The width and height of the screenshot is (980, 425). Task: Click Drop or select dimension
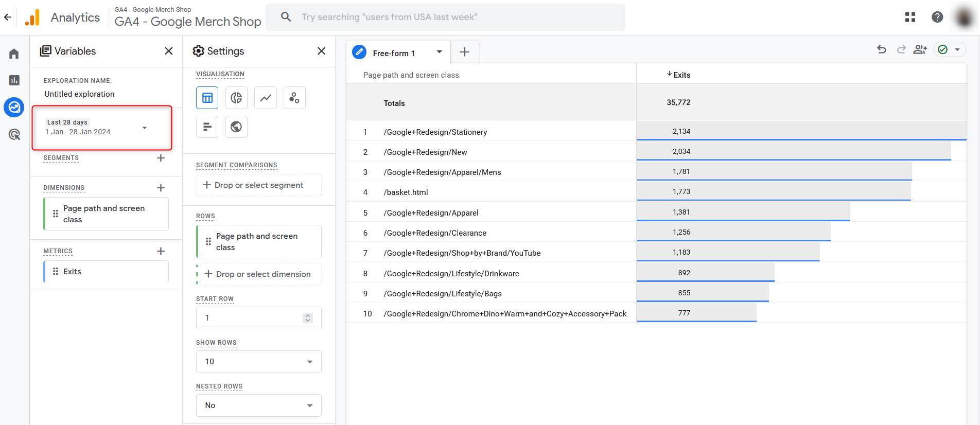258,274
